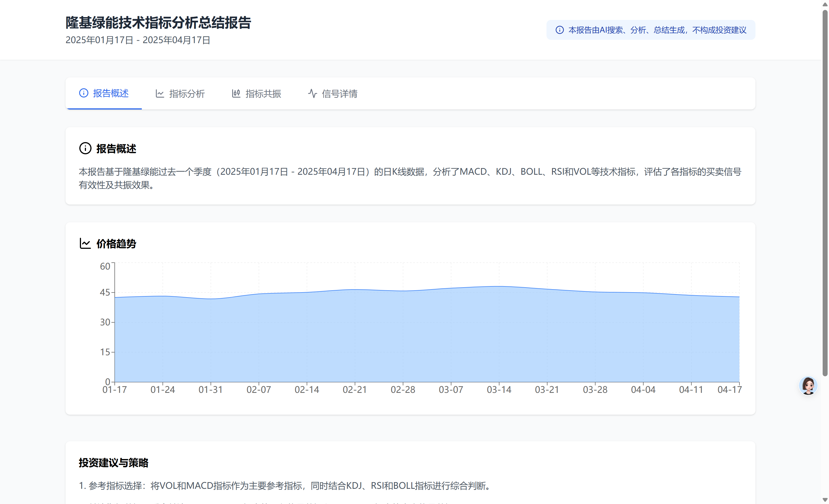The image size is (829, 504).
Task: Click the report title 隆基绿能技术指标分析总结报告
Action: (158, 23)
